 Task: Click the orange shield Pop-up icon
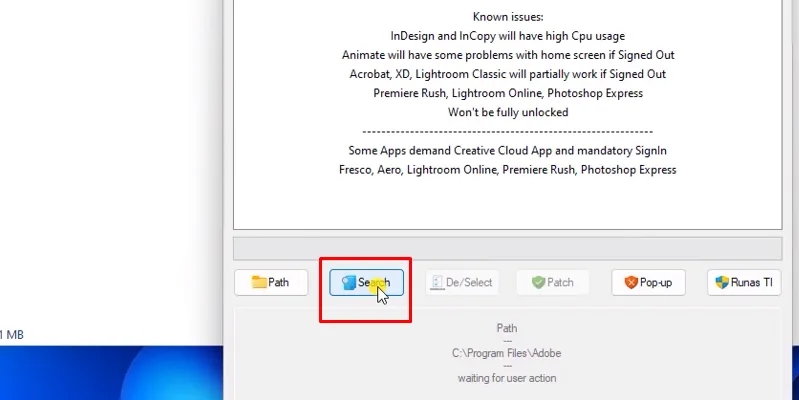click(x=630, y=283)
